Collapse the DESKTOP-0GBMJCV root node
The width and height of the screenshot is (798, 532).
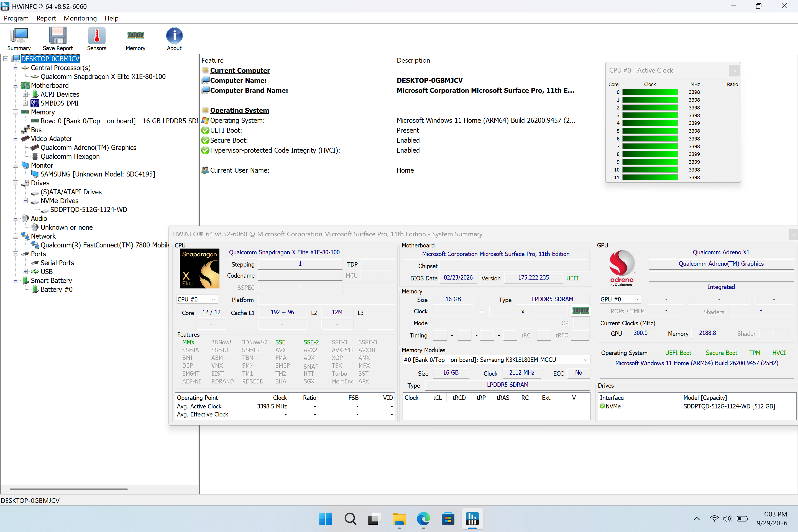6,59
